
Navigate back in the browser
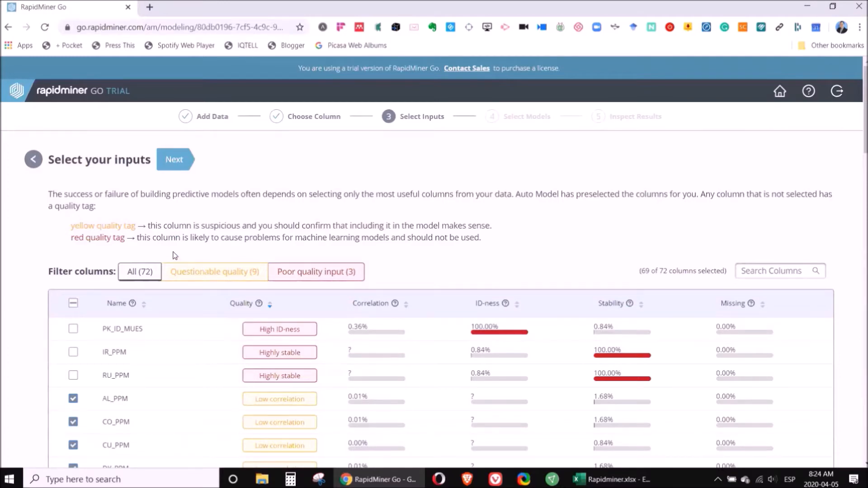click(8, 27)
